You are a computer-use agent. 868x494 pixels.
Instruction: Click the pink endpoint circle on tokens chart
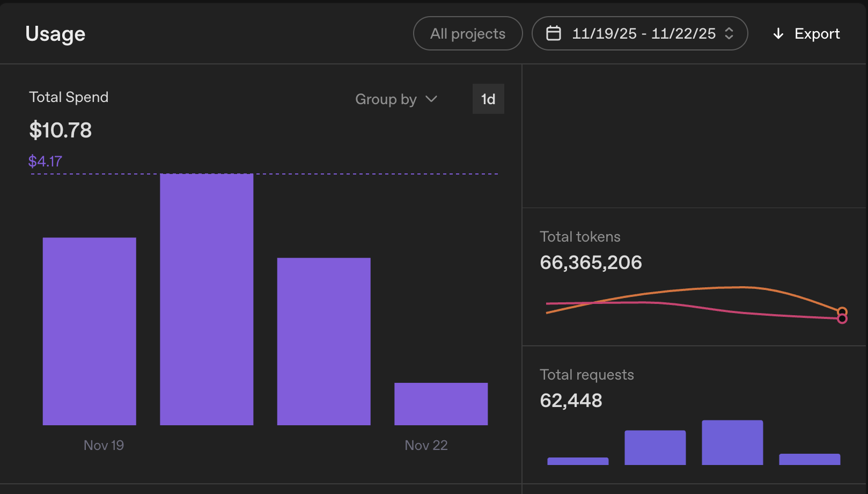pyautogui.click(x=842, y=318)
